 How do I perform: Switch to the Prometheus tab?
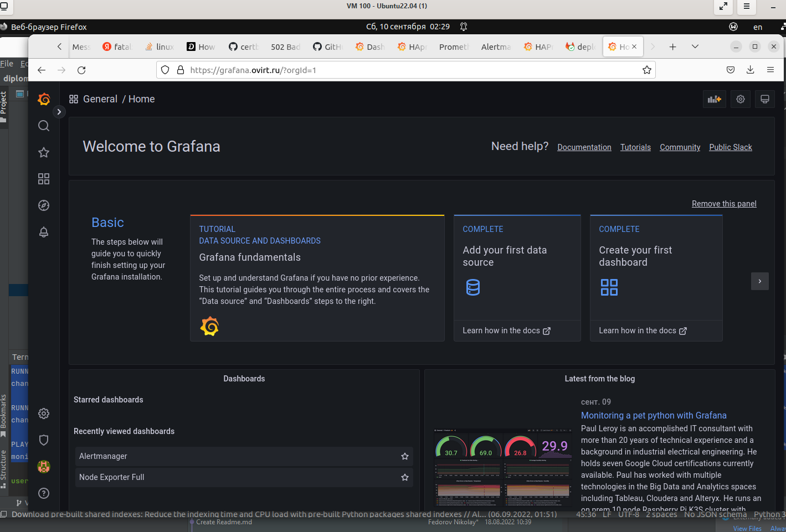pos(454,47)
